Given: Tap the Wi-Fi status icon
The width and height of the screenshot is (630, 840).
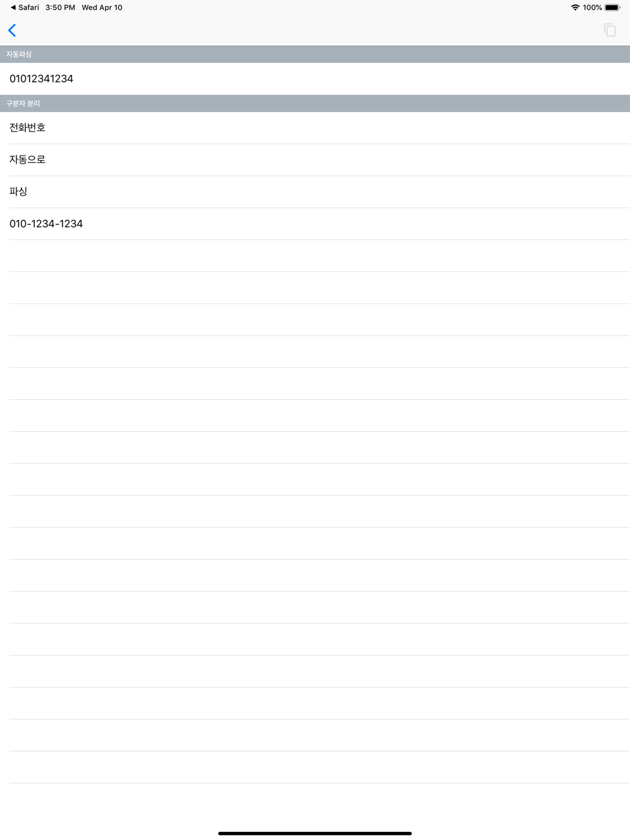Looking at the screenshot, I should 575,8.
